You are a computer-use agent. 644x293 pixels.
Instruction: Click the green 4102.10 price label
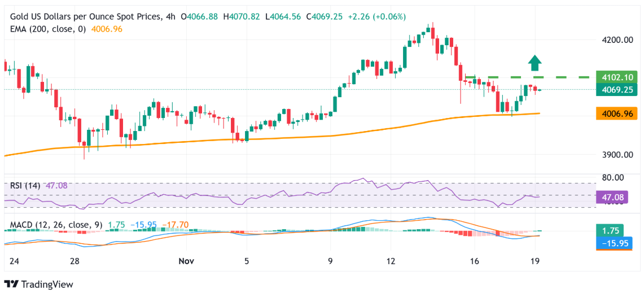616,77
